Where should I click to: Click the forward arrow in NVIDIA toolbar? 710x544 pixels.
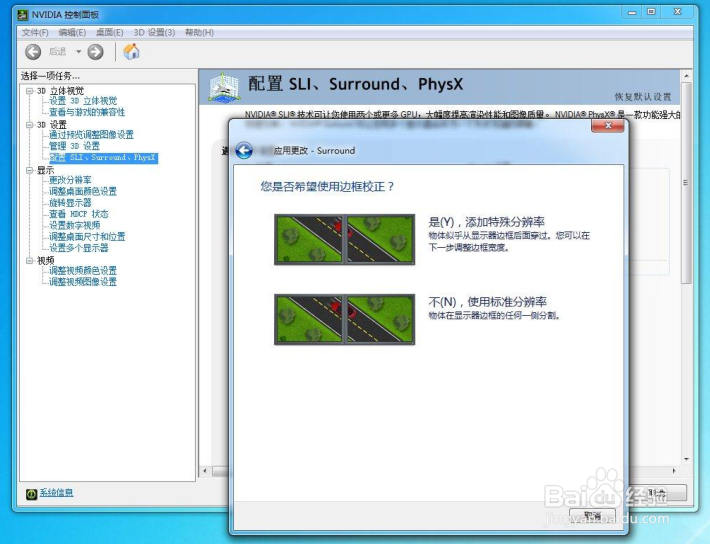click(x=95, y=52)
